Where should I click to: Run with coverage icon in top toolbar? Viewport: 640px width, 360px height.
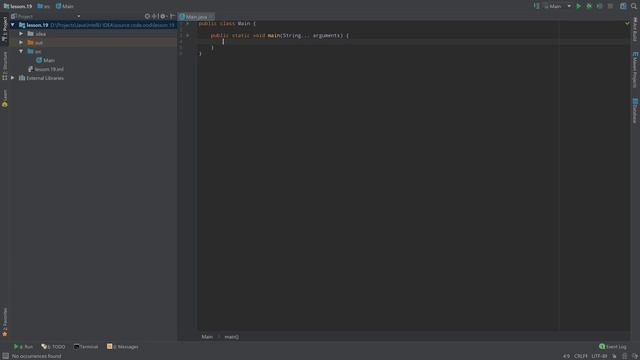tap(600, 6)
